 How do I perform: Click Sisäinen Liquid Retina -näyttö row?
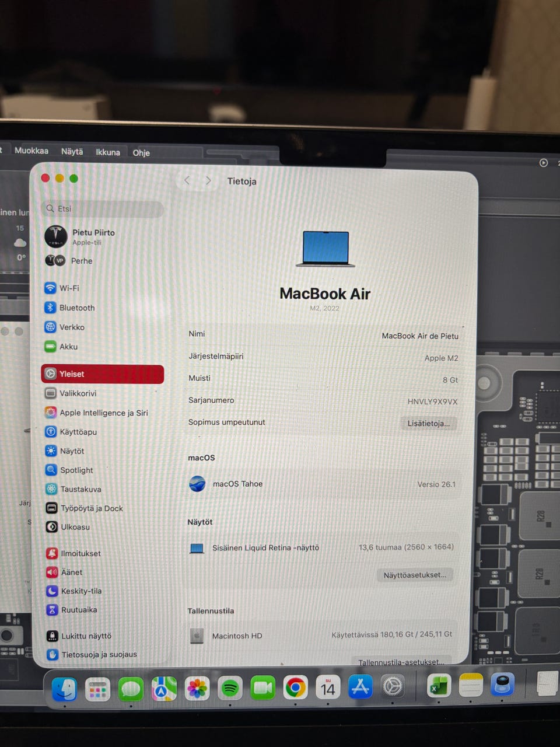[x=323, y=547]
